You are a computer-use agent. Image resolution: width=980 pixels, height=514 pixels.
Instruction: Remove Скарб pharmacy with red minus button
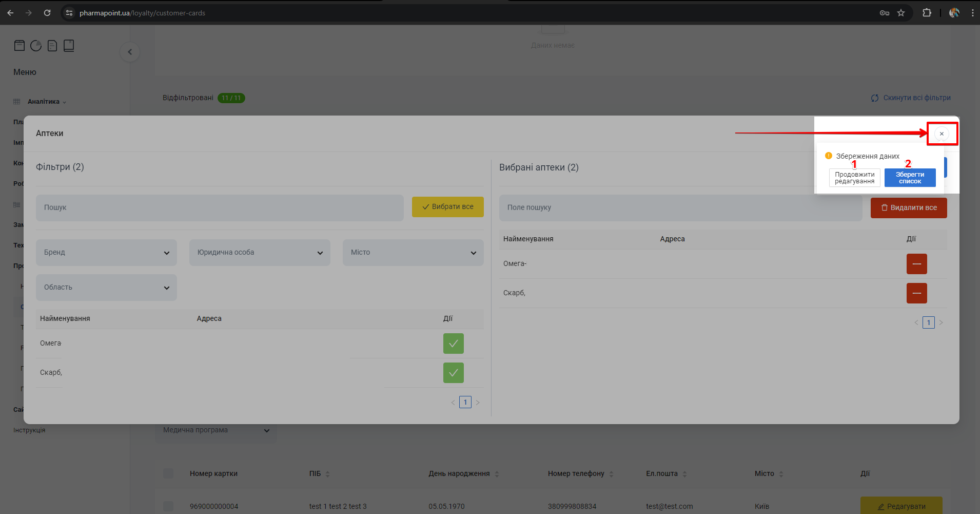(x=916, y=293)
